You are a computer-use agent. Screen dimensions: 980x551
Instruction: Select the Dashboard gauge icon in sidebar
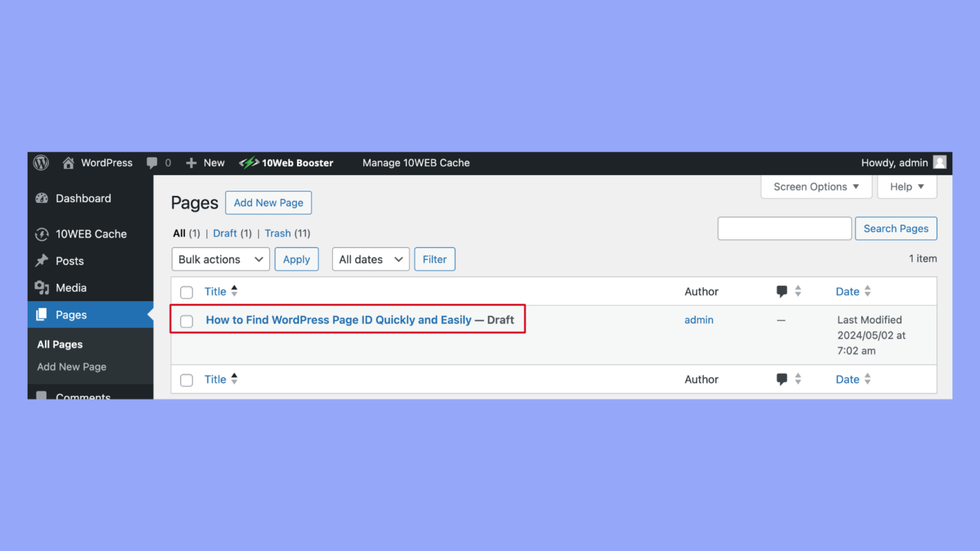click(x=42, y=198)
